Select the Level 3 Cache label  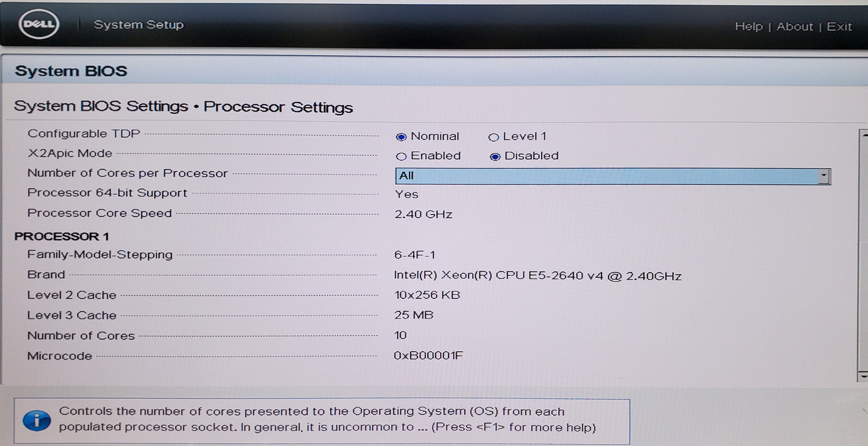click(72, 315)
